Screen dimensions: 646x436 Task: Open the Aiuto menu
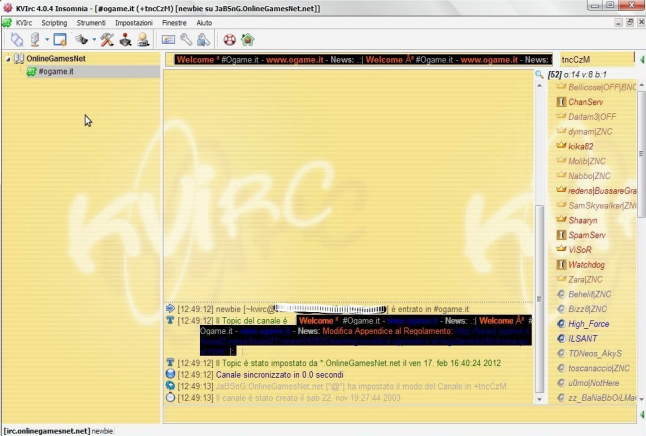[204, 23]
